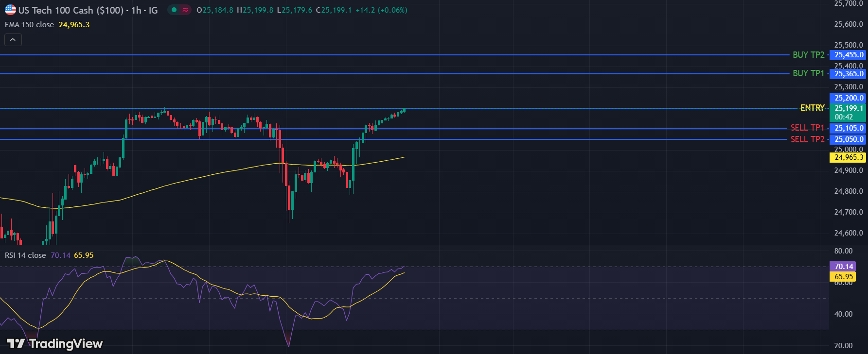
Task: Click the green market status dot
Action: [174, 10]
